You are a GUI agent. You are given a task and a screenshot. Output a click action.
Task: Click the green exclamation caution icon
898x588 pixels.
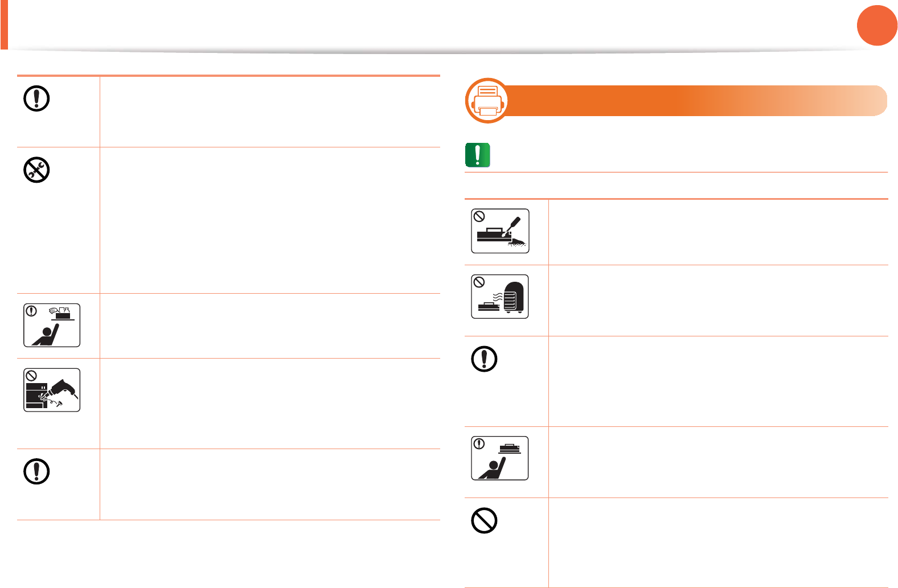(x=478, y=155)
